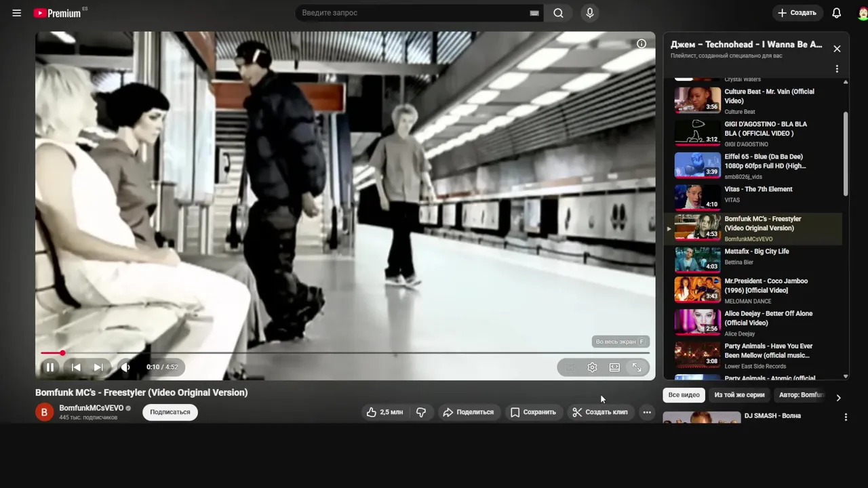Open BomfunkMCsVEVO channel avatar

tap(44, 412)
